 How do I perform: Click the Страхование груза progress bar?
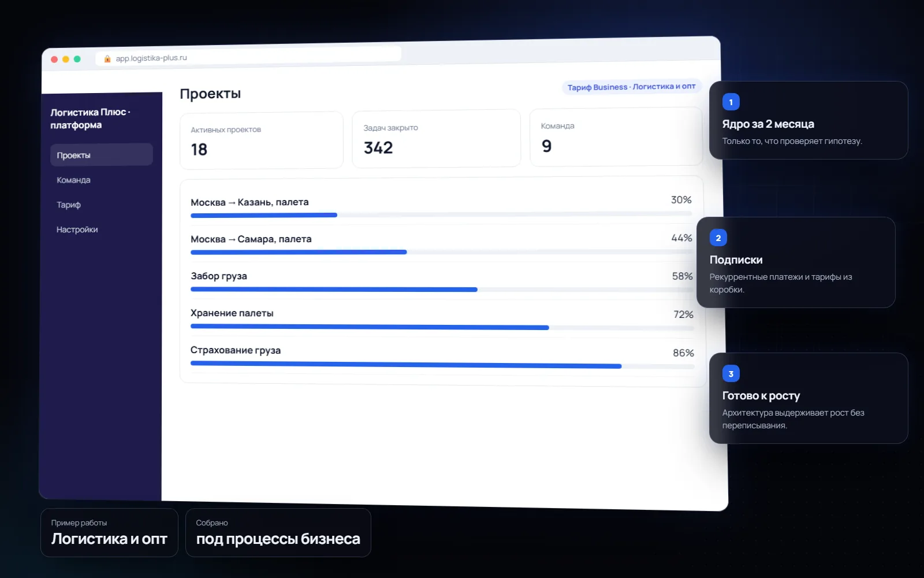442,365
